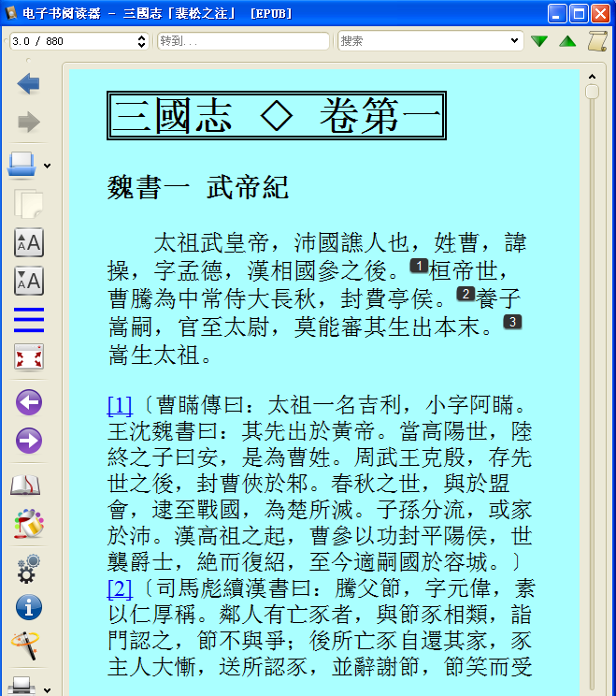616x696 pixels.
Task: Find previous search result green arrow
Action: click(x=567, y=41)
